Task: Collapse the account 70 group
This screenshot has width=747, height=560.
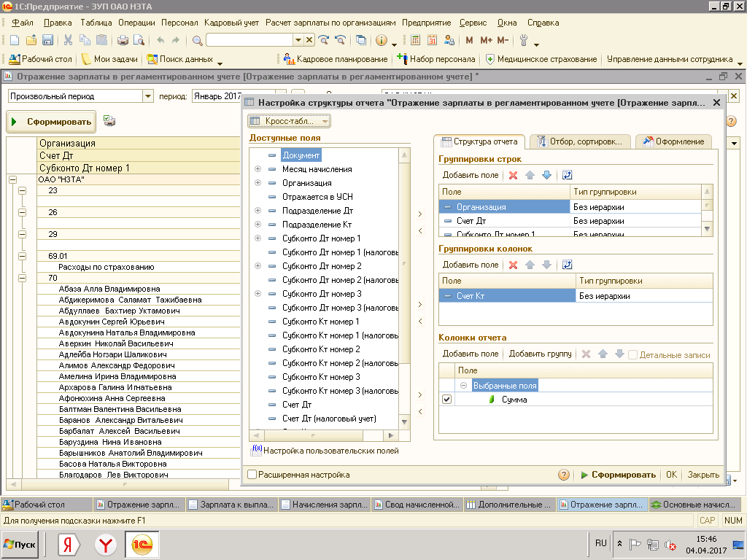Action: pos(22,278)
